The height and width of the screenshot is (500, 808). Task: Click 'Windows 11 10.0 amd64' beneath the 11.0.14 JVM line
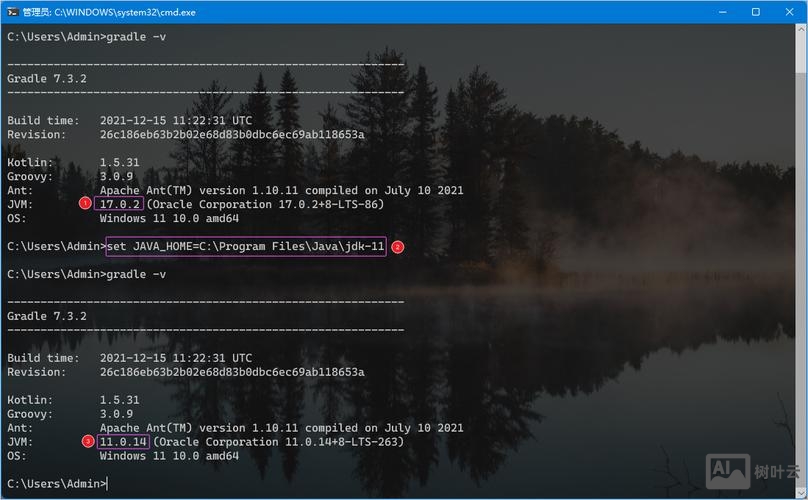[169, 456]
